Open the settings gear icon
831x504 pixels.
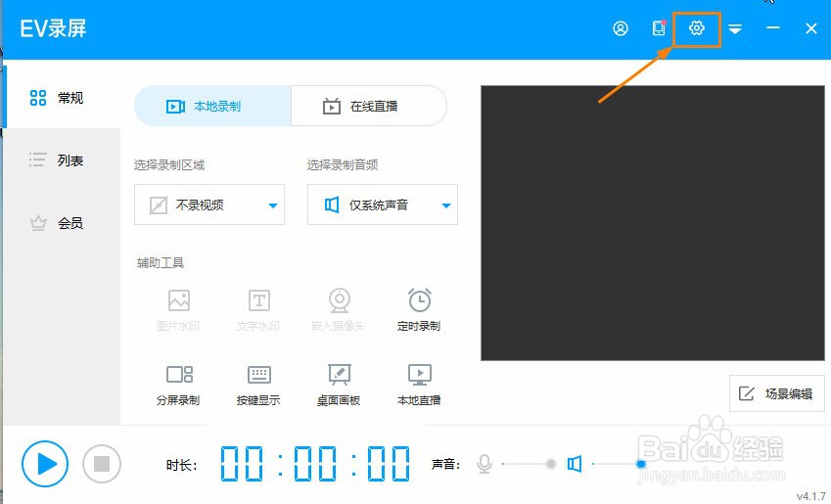696,28
